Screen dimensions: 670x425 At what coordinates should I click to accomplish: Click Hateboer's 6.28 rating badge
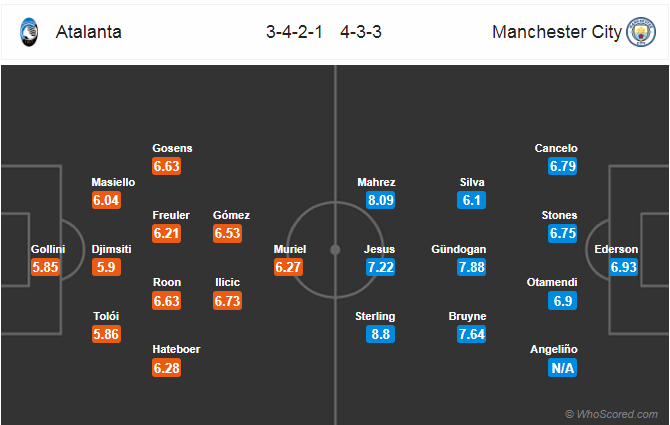click(x=166, y=368)
